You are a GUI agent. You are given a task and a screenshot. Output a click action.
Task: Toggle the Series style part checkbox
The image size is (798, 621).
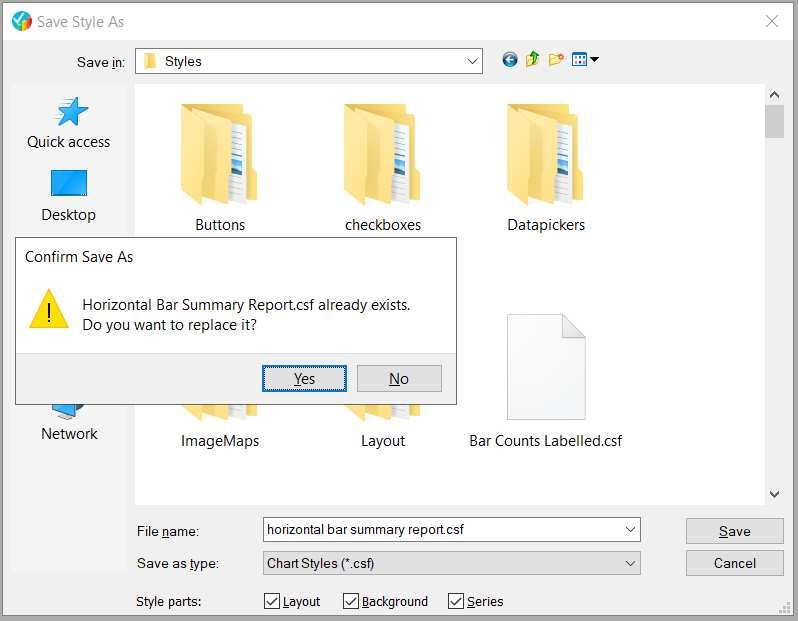[455, 601]
